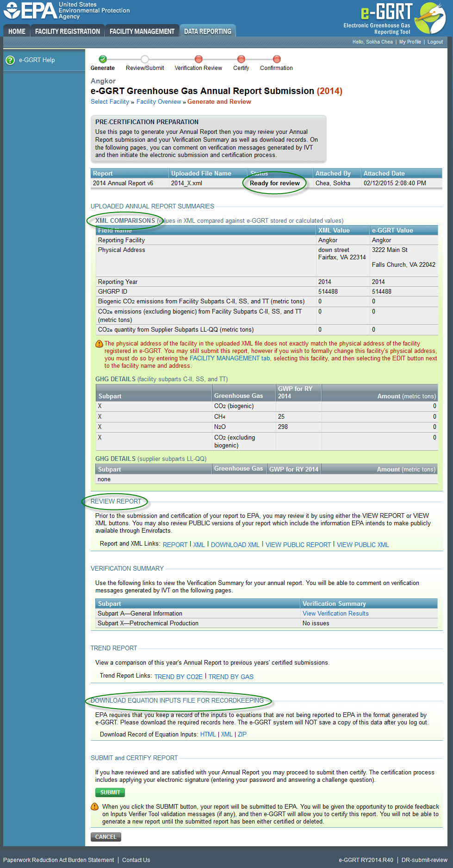The height and width of the screenshot is (868, 453).
Task: Click the Subpart A—General Information row
Action: (x=267, y=613)
